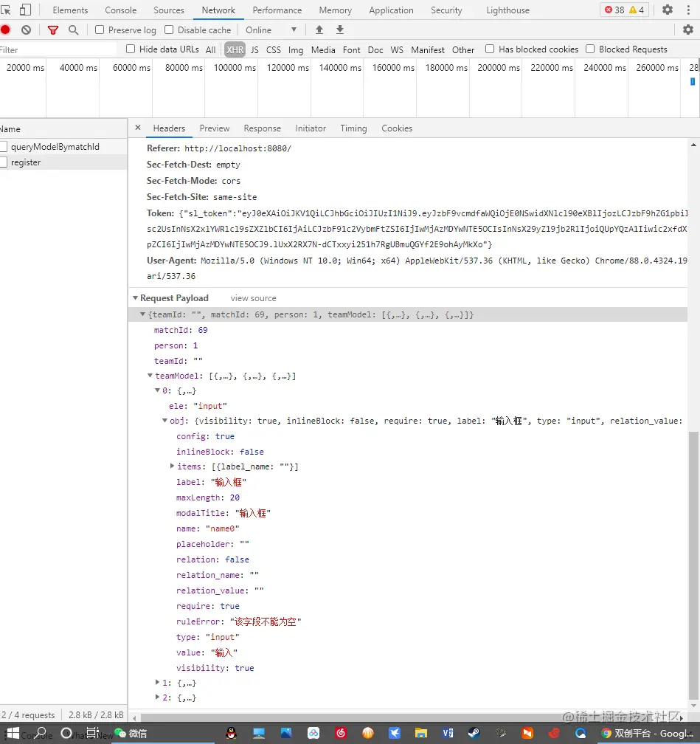Open Steam taskbar icon
700x744 pixels.
coord(474,733)
